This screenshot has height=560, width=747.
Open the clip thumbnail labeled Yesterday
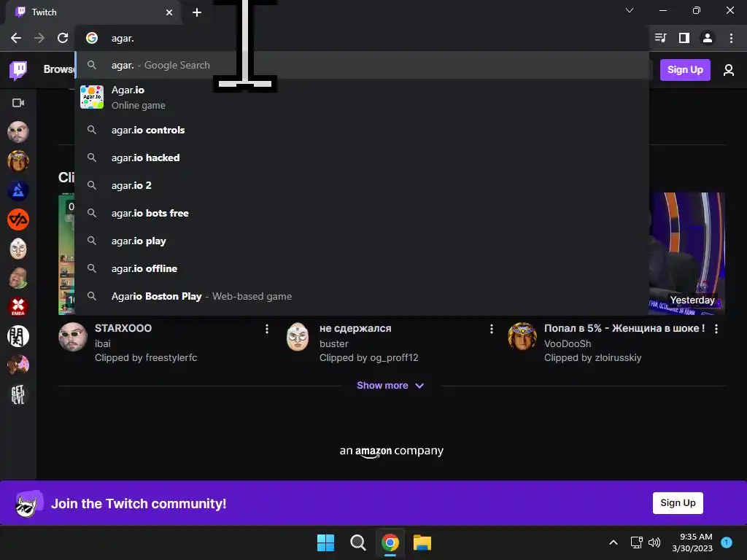[x=687, y=253]
